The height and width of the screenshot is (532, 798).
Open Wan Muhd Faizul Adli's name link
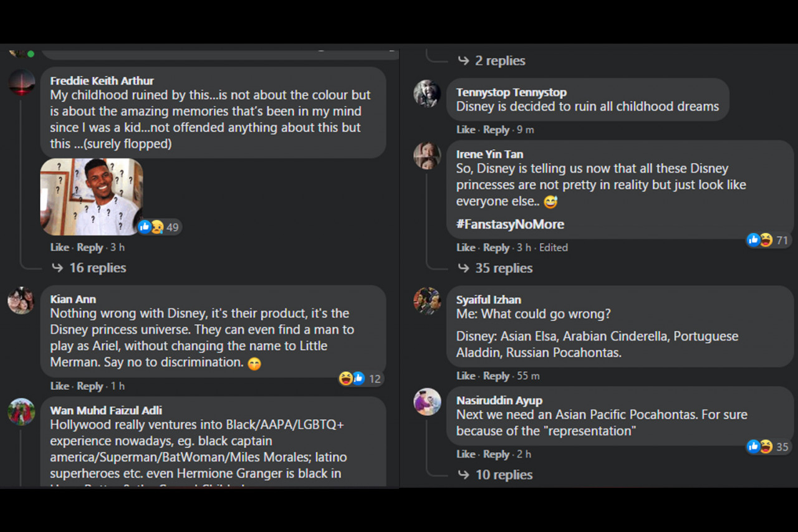tap(106, 410)
